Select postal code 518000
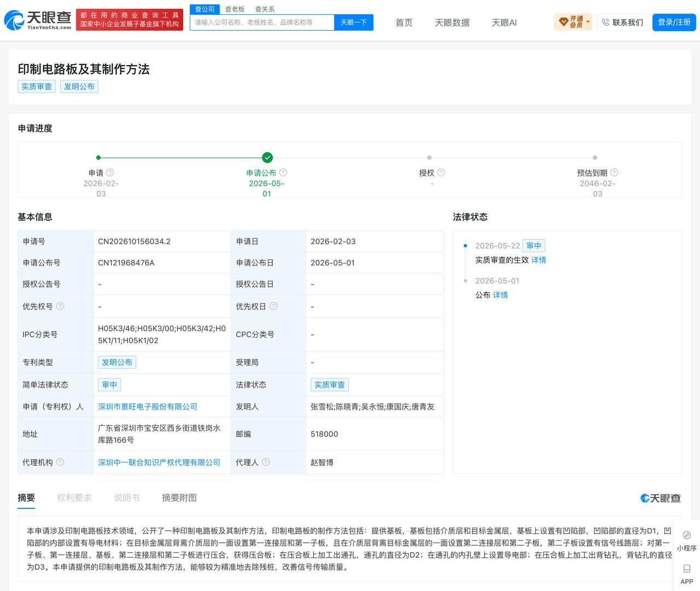This screenshot has height=591, width=700. (x=324, y=434)
